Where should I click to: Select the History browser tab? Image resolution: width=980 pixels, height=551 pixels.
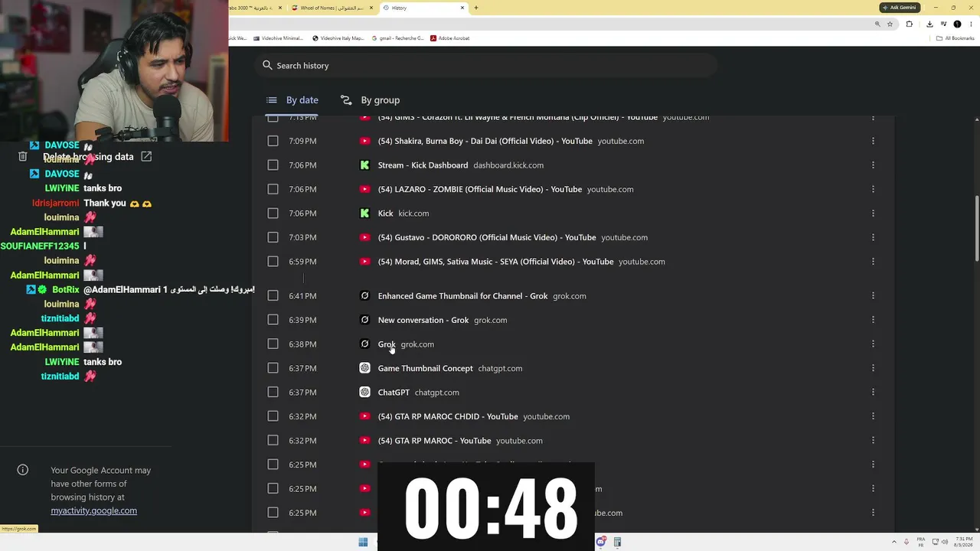pyautogui.click(x=423, y=8)
